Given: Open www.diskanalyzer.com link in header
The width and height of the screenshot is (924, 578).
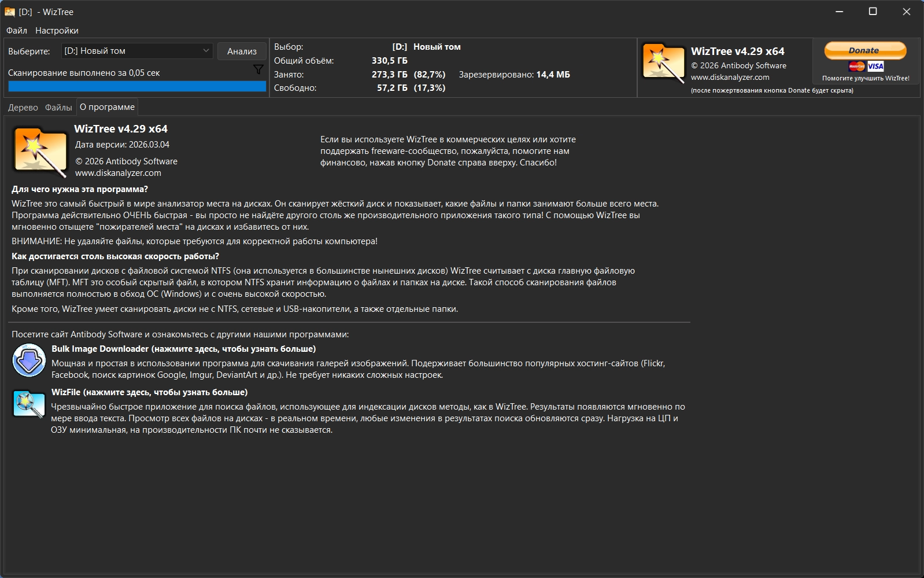Looking at the screenshot, I should point(730,77).
